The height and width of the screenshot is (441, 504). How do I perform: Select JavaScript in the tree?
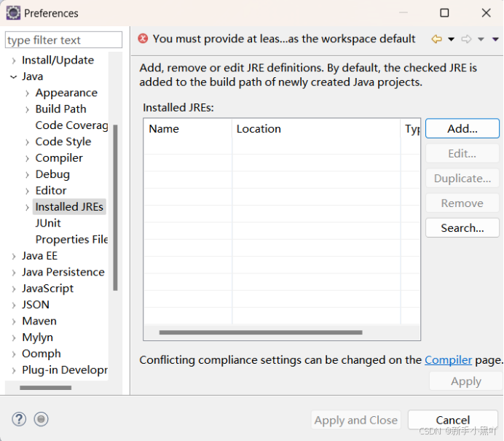(x=48, y=289)
